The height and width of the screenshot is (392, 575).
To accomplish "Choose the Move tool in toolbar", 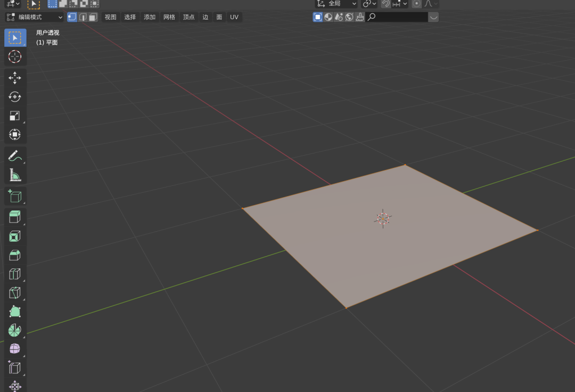I will point(15,78).
